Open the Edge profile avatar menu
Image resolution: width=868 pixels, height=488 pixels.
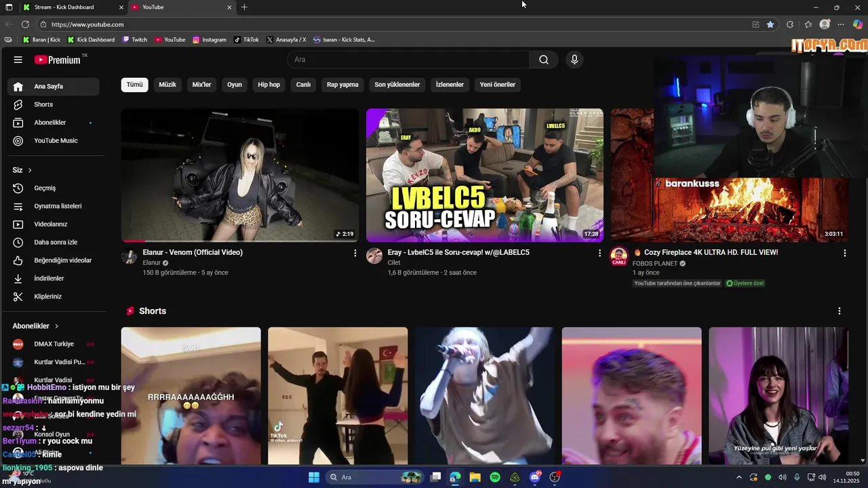point(825,24)
